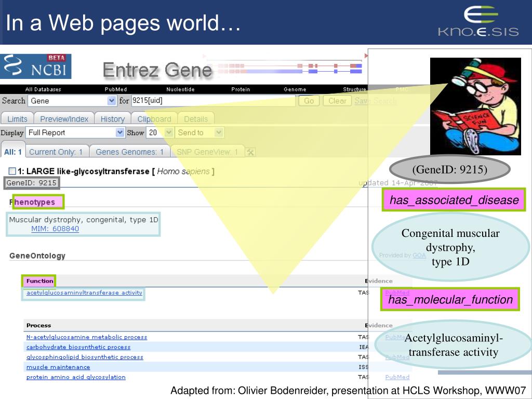Open PubMed in the black bar
This screenshot has width=532, height=399.
click(x=116, y=89)
